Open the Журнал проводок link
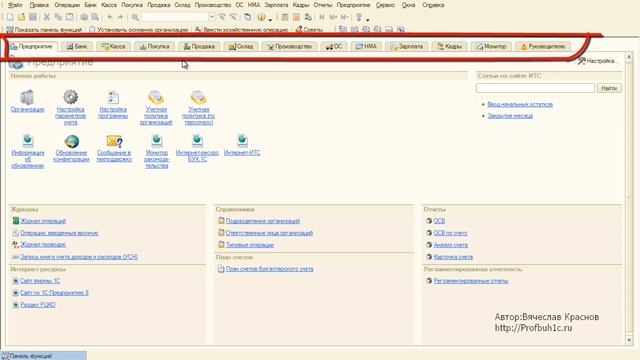640x360 pixels. (43, 244)
